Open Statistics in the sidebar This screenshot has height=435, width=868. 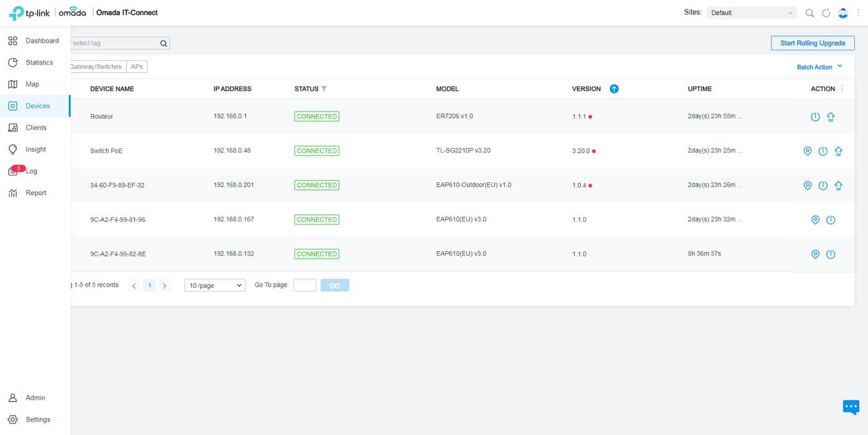(x=39, y=63)
